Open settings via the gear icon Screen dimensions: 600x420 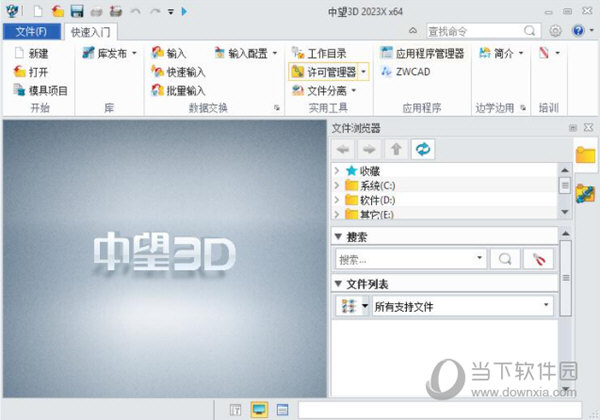(555, 31)
